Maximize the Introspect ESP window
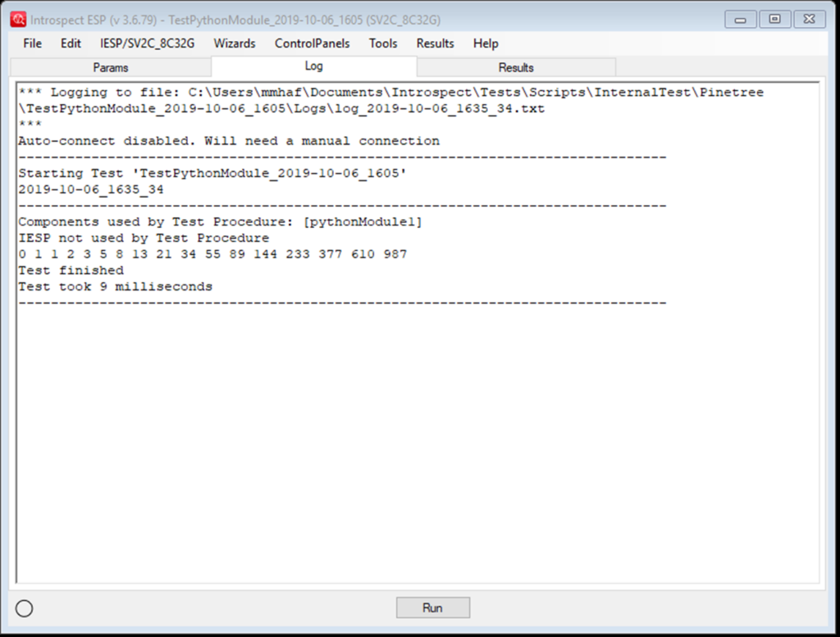Screen dimensions: 840x637 click(773, 20)
